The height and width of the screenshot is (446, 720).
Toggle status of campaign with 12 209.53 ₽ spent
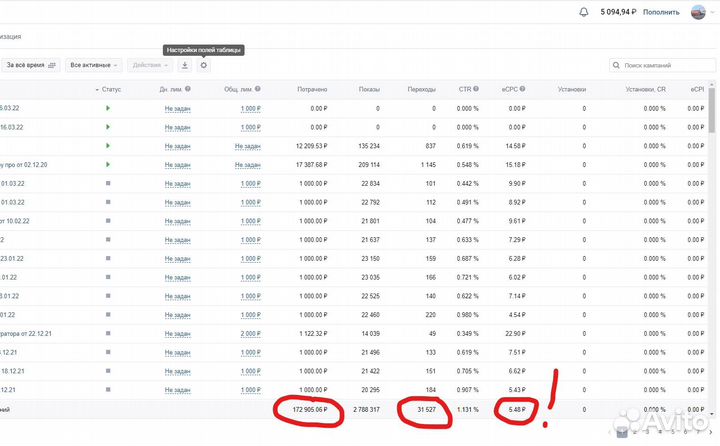tap(108, 145)
